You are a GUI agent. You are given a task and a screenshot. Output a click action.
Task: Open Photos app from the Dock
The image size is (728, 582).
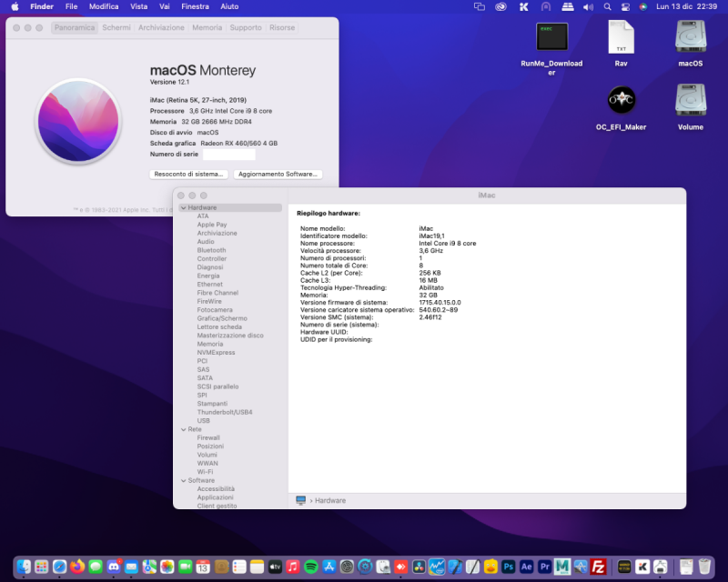coord(167,567)
